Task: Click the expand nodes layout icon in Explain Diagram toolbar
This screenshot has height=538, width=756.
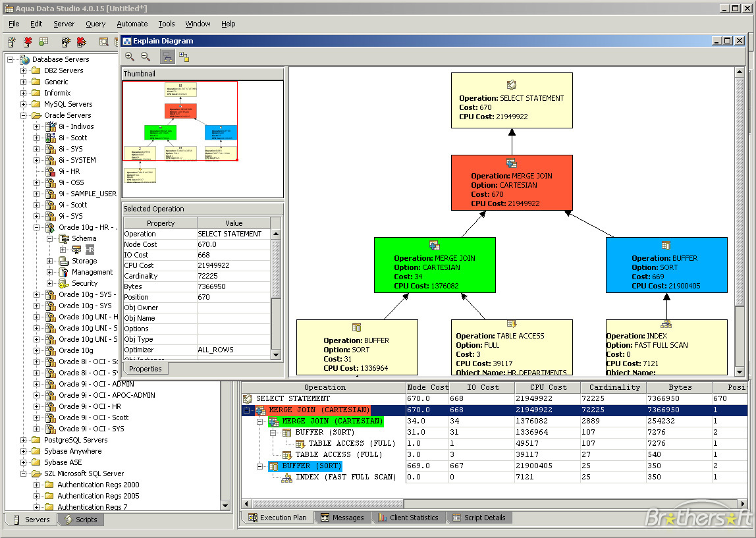Action: tap(184, 57)
